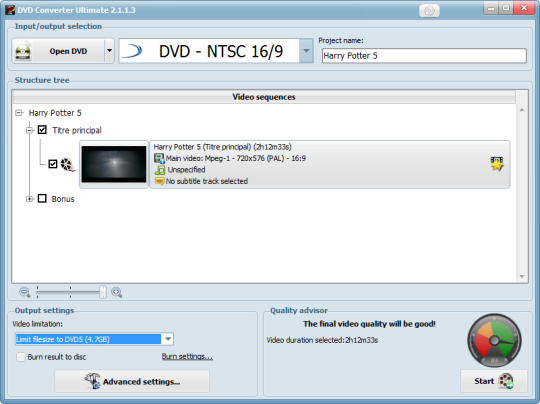This screenshot has width=540, height=404.
Task: Collapse the Titre principal tree node
Action: 30,130
